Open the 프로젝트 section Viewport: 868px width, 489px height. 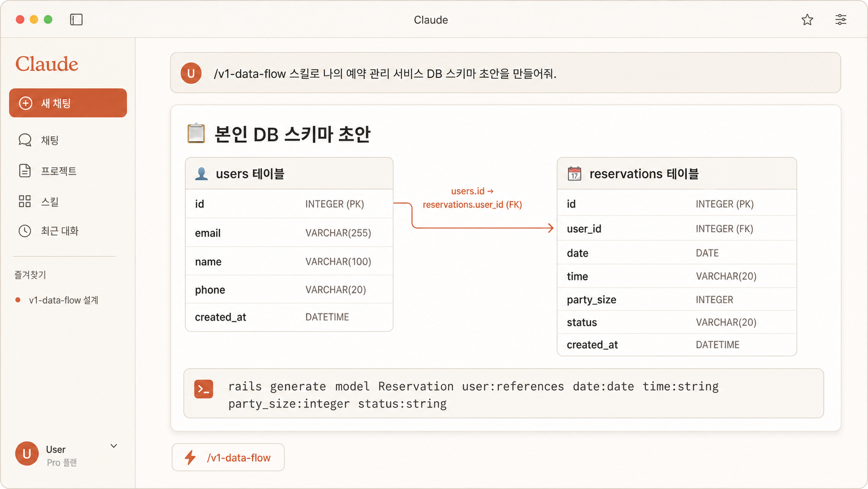[59, 171]
